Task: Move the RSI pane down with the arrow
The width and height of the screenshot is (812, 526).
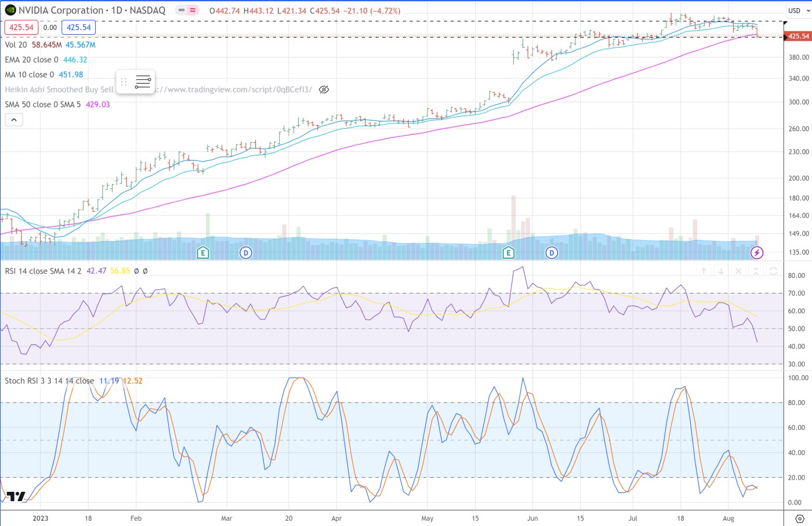Action: (721, 271)
